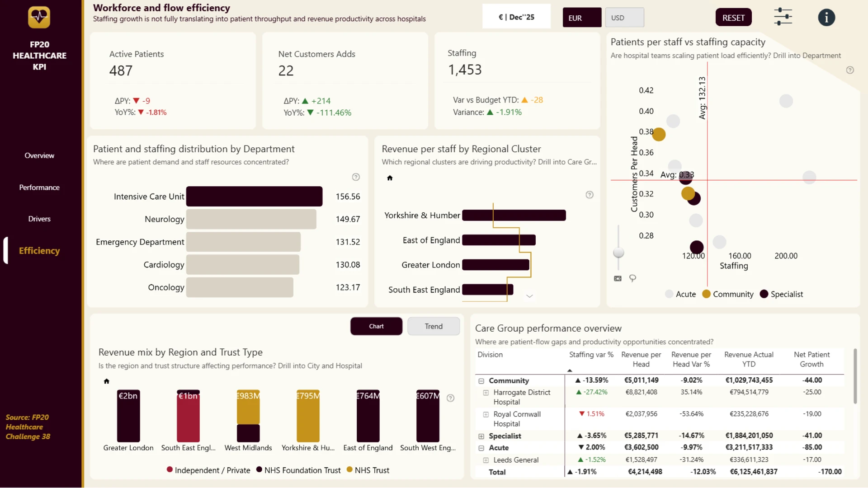Image resolution: width=868 pixels, height=488 pixels.
Task: Click the scatter chart zoom slider handle
Action: pos(618,253)
